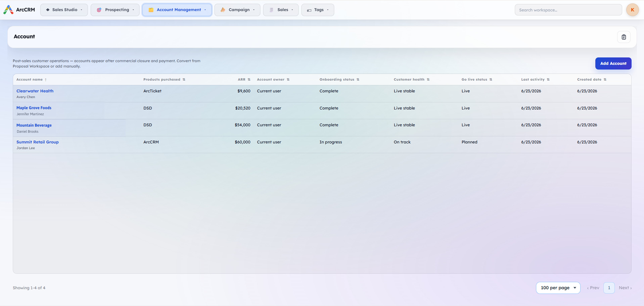Open the Prospecting menu
644x306 pixels.
point(115,10)
